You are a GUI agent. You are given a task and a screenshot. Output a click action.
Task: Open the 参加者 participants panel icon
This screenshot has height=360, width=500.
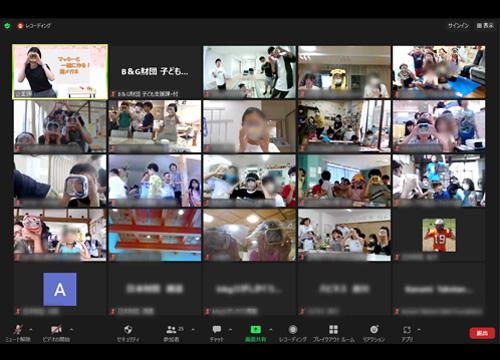point(171,330)
